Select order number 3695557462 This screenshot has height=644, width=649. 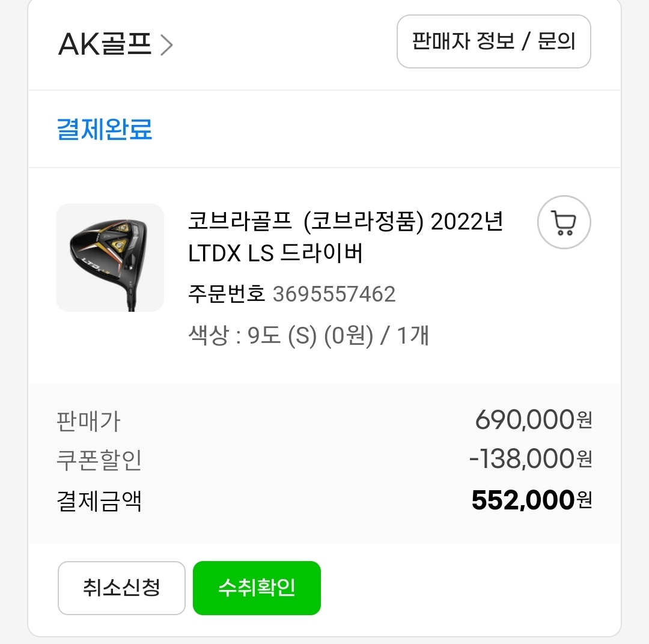point(334,294)
